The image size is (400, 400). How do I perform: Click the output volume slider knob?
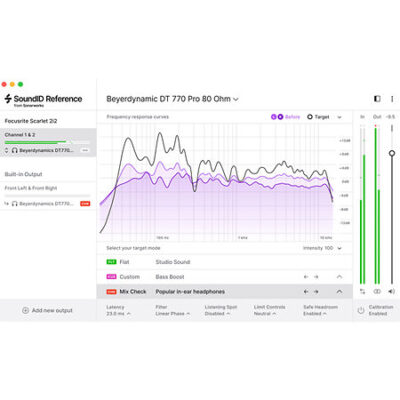pyautogui.click(x=392, y=153)
